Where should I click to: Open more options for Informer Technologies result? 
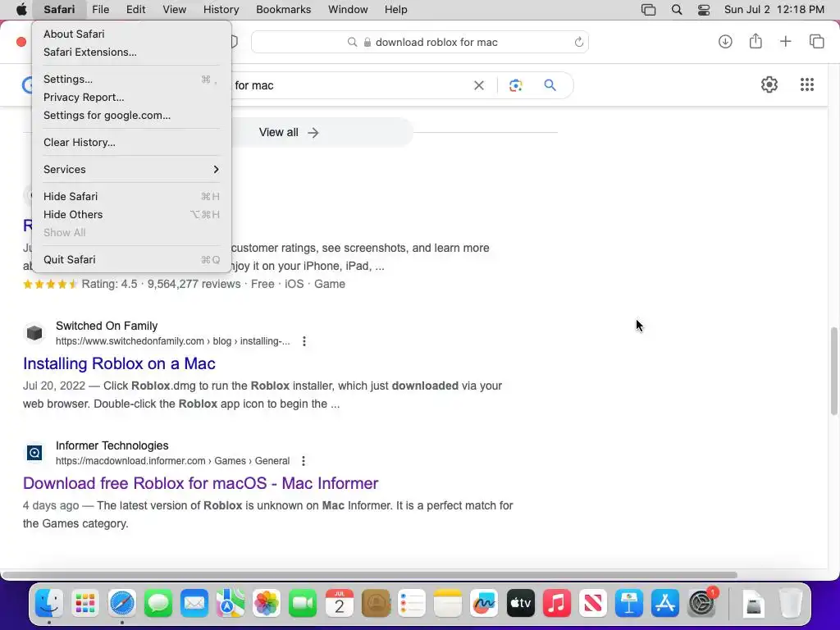coord(304,461)
